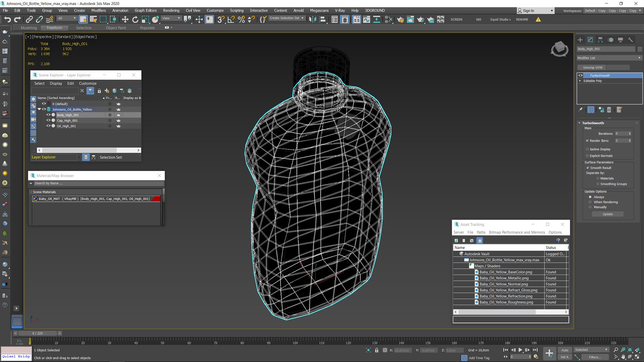Open the Modifier List dropdown
Image resolution: width=644 pixels, height=362 pixels.
coord(609,58)
